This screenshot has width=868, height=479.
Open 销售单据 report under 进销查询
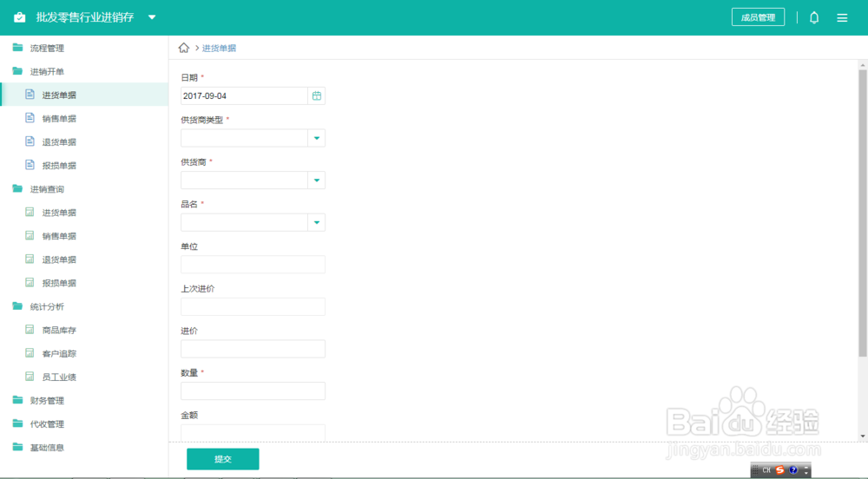(84, 236)
